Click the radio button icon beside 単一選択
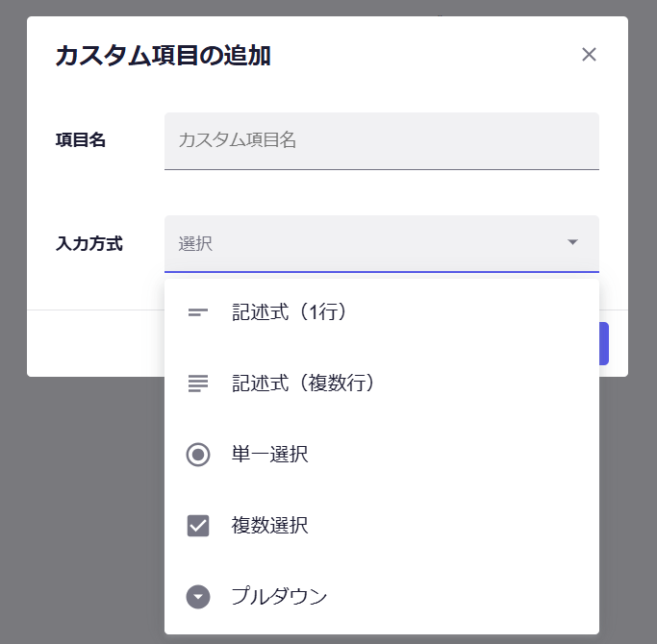 (197, 455)
